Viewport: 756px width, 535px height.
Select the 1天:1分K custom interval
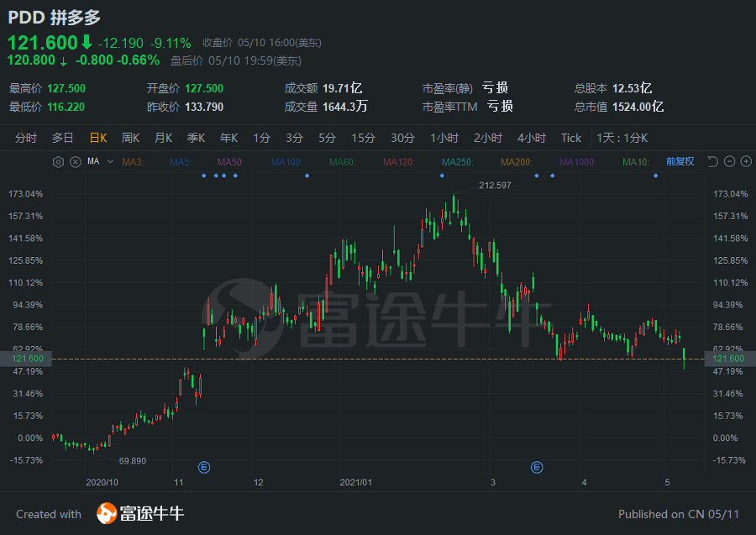point(622,139)
